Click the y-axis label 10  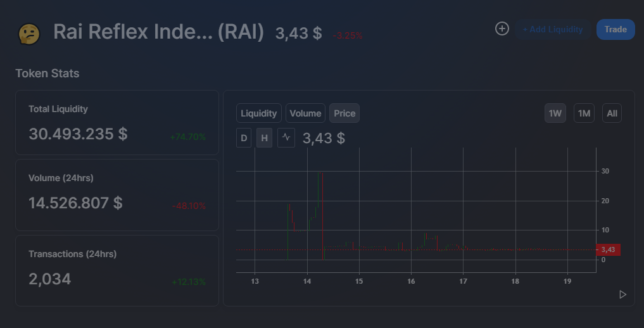coord(605,230)
